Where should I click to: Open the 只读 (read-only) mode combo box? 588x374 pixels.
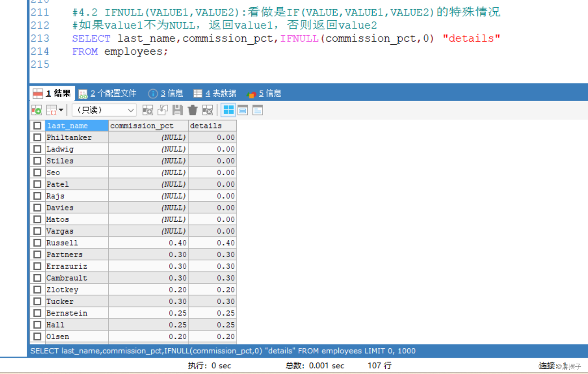click(104, 110)
